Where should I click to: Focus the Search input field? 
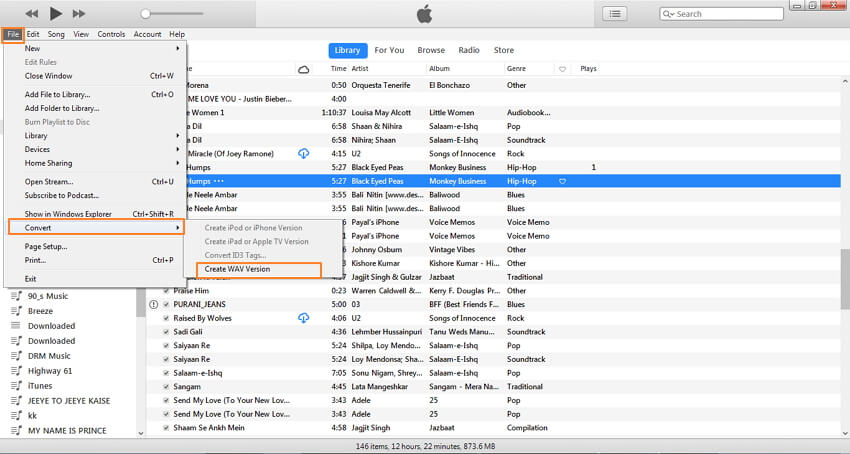point(722,14)
